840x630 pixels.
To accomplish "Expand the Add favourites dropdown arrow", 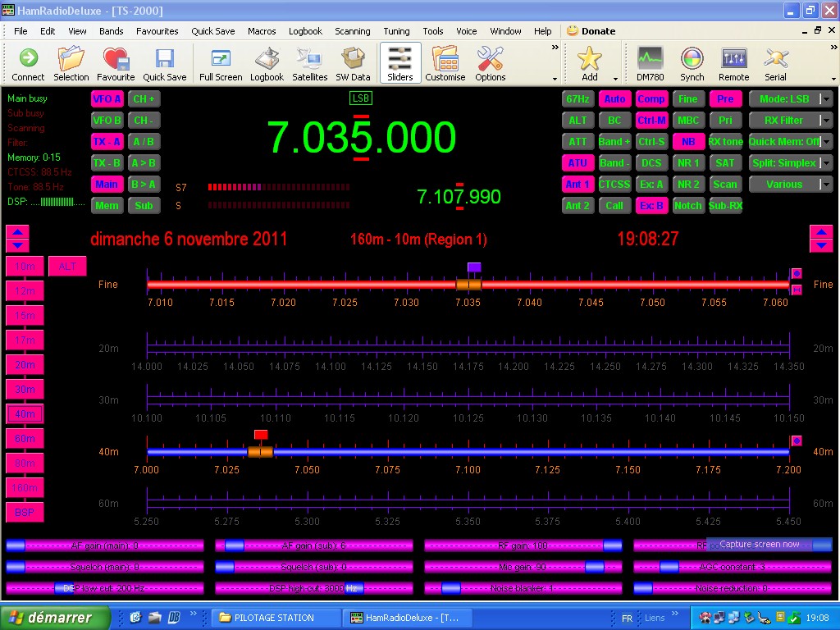I will [x=615, y=79].
